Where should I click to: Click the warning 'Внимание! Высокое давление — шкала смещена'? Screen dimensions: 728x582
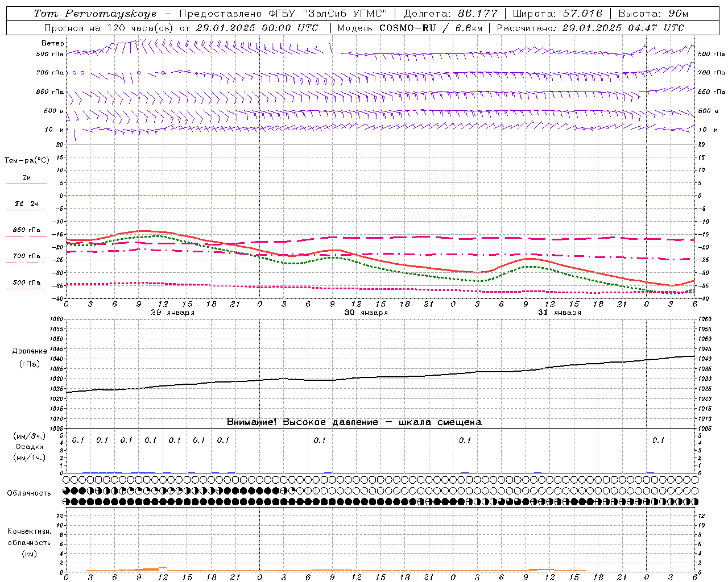[354, 422]
